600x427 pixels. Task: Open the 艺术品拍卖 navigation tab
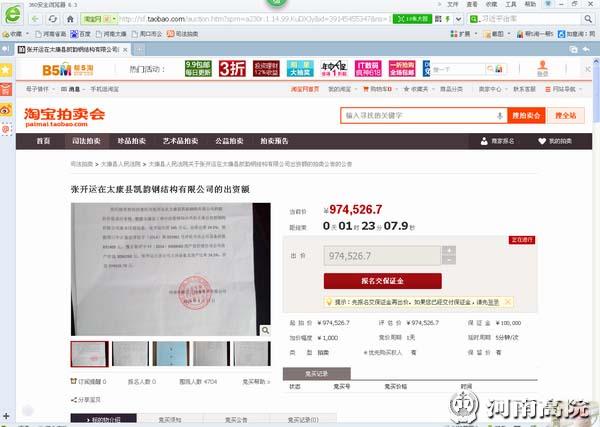pos(186,141)
